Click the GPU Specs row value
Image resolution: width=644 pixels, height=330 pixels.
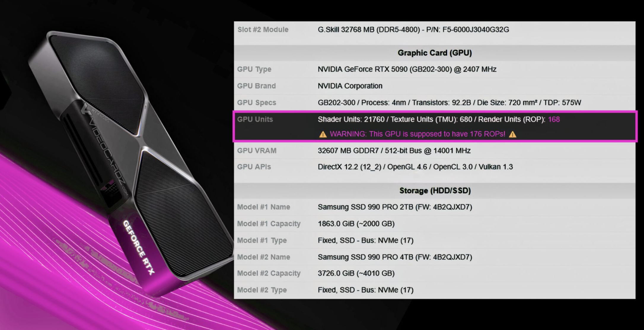coord(449,103)
